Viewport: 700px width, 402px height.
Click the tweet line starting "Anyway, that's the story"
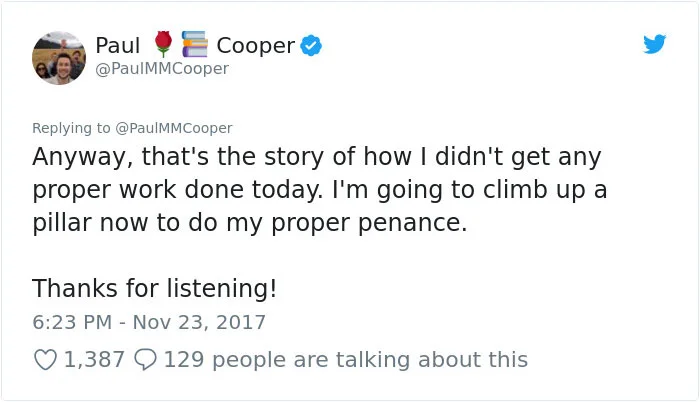(317, 157)
